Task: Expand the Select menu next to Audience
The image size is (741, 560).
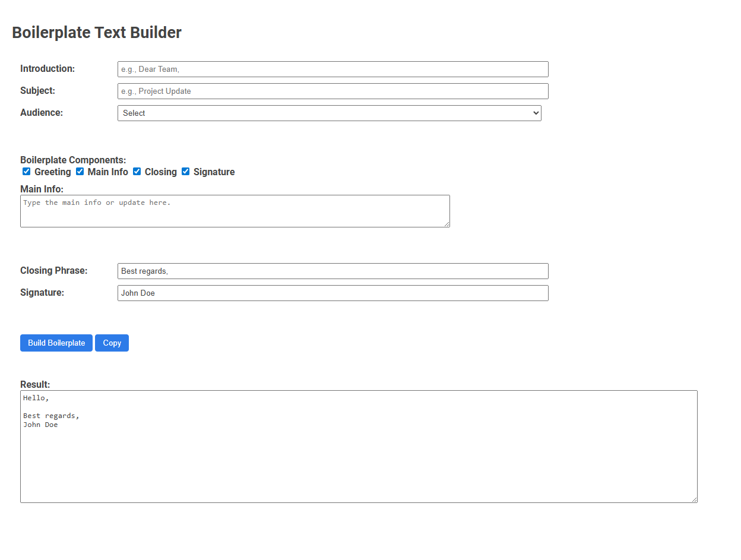Action: tap(329, 113)
